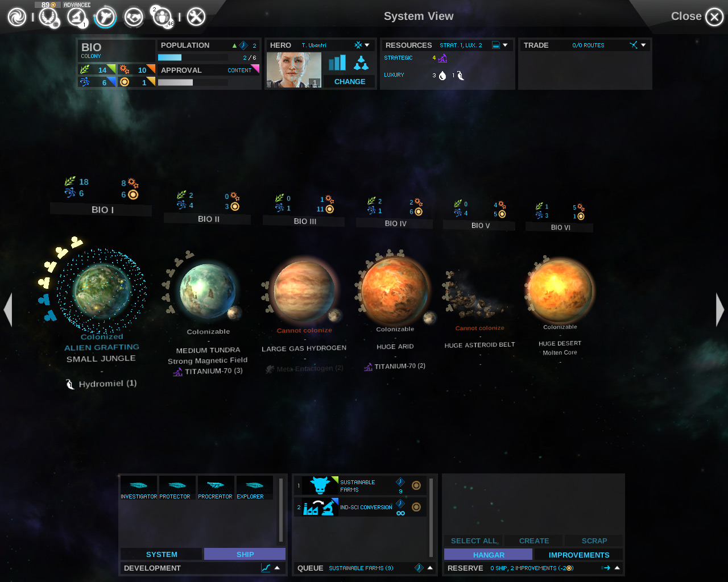Open the System tab in development panel

pyautogui.click(x=161, y=554)
